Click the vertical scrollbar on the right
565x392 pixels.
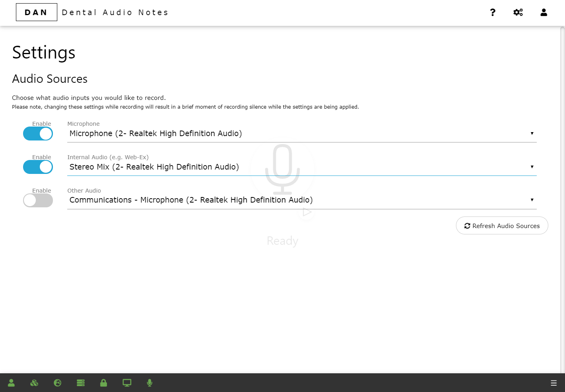tap(562, 199)
